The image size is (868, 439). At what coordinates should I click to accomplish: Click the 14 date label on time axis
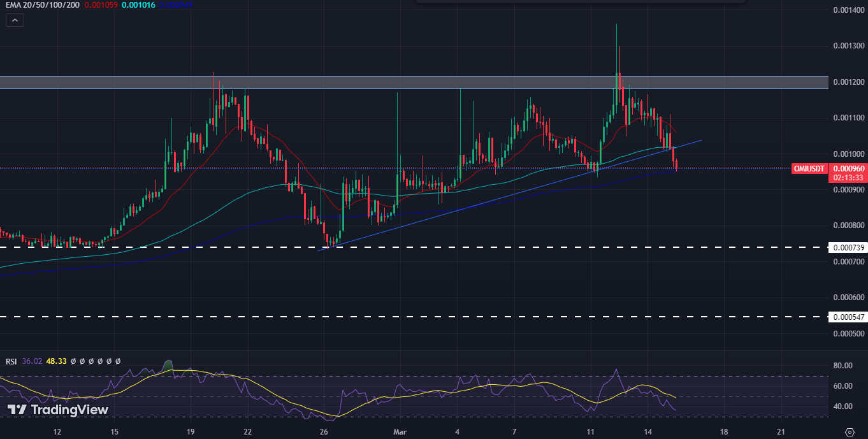click(x=647, y=431)
